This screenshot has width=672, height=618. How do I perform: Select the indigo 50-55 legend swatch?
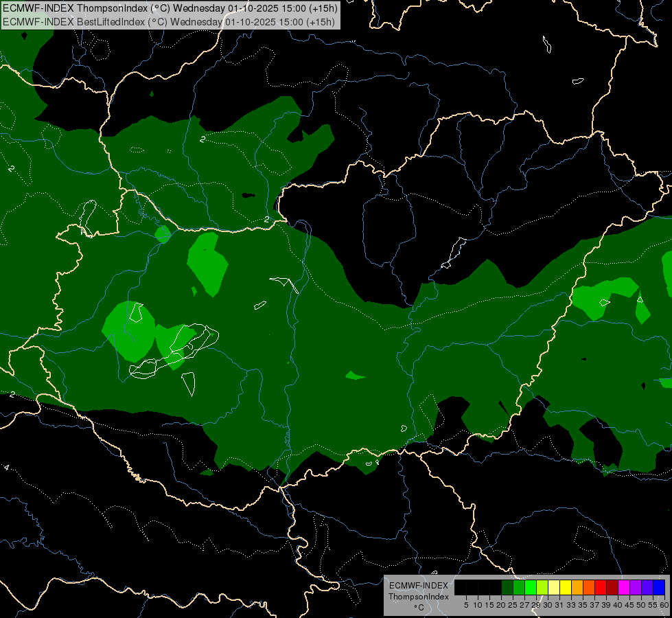point(647,587)
